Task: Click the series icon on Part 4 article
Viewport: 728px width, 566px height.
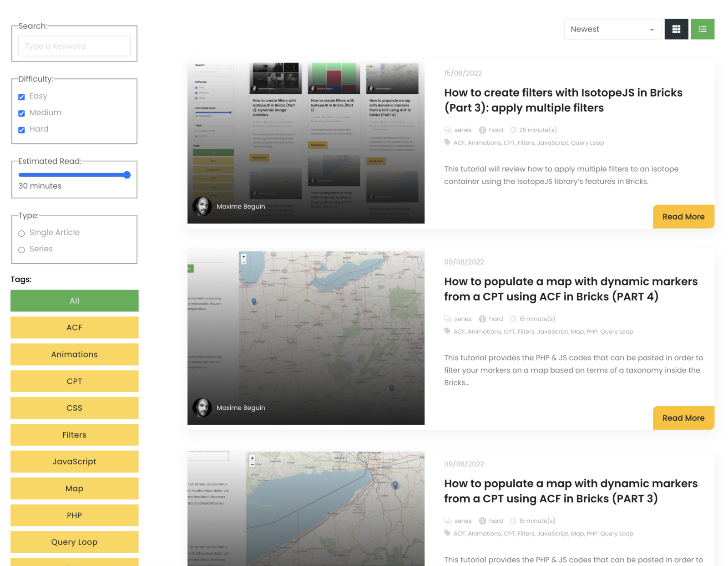Action: (x=448, y=319)
